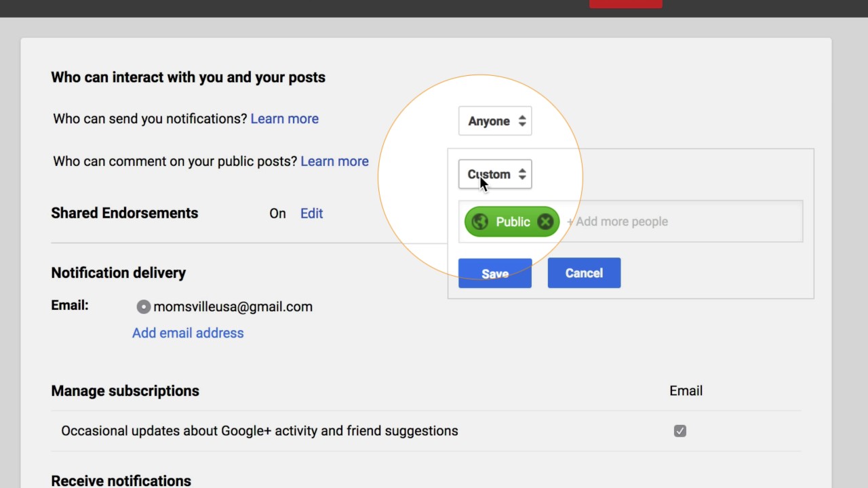Click the momsvilleusa@gmail.com email entry
Image resolution: width=868 pixels, height=488 pixels.
pos(233,307)
